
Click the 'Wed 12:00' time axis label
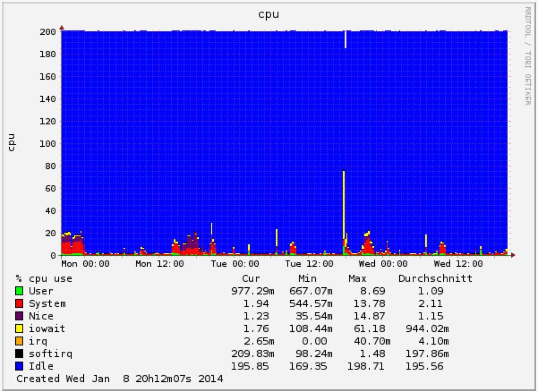pyautogui.click(x=458, y=264)
